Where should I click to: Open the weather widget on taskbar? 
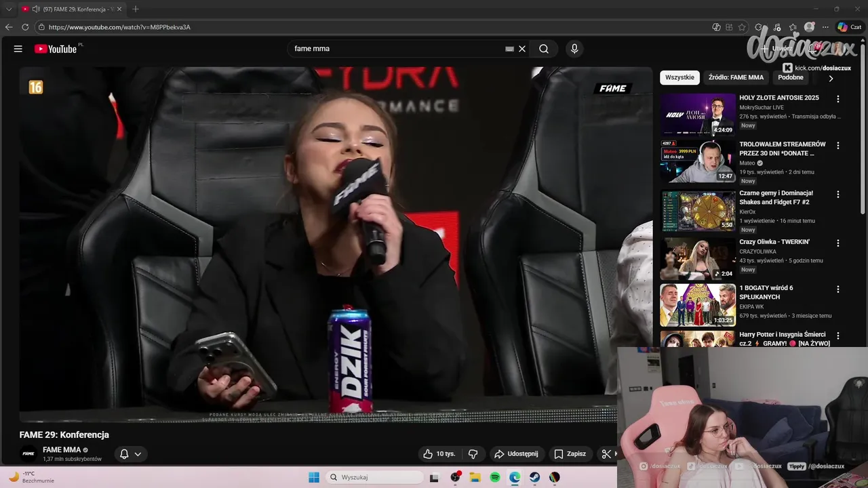[31, 477]
